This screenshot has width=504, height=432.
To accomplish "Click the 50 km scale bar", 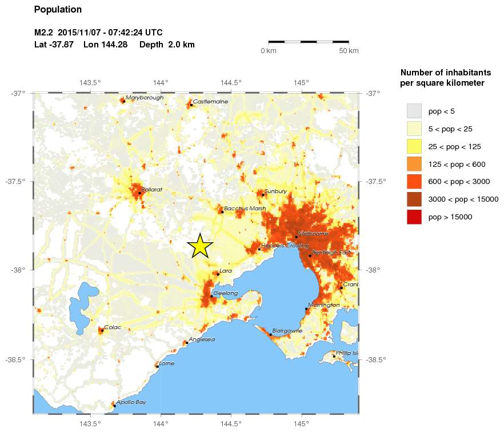I will pos(309,42).
